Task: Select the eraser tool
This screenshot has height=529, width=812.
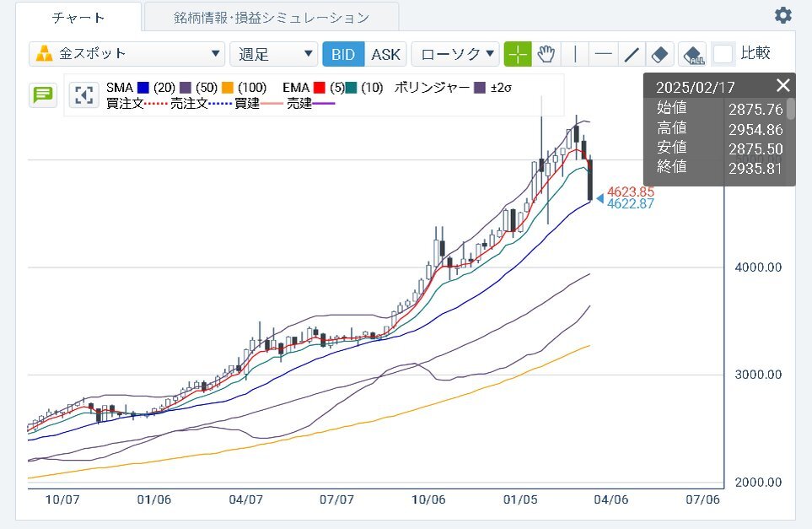Action: click(660, 54)
